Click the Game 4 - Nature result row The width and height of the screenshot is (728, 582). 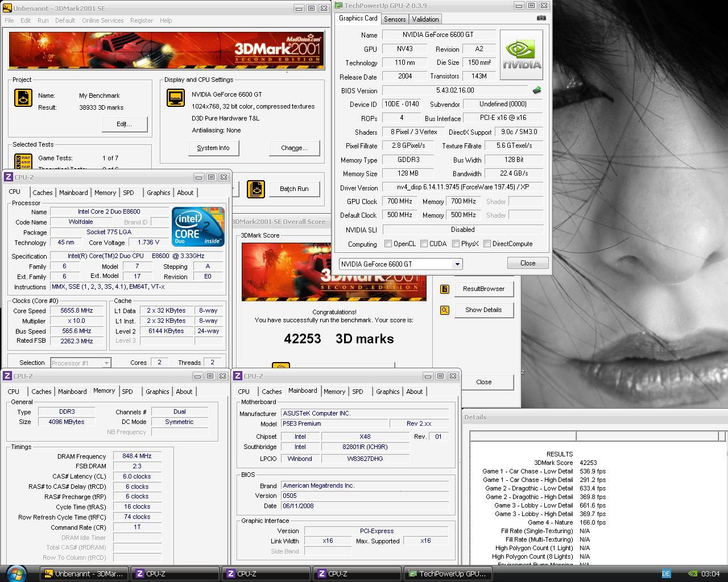(x=543, y=522)
